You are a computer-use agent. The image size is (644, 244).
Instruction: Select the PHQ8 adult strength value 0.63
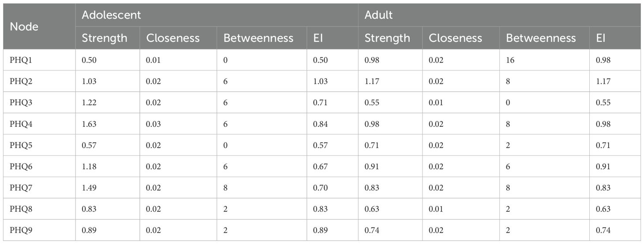point(372,209)
